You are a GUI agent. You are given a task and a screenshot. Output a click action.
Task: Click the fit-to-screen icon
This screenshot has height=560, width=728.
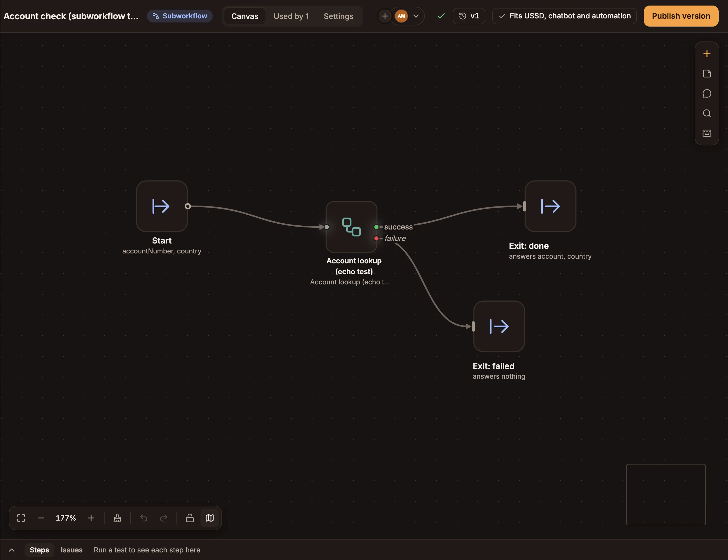[x=21, y=518]
